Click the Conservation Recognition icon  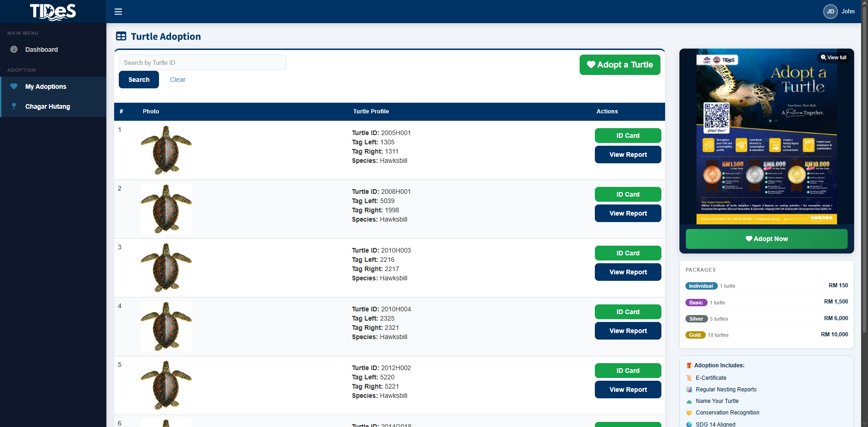point(689,413)
